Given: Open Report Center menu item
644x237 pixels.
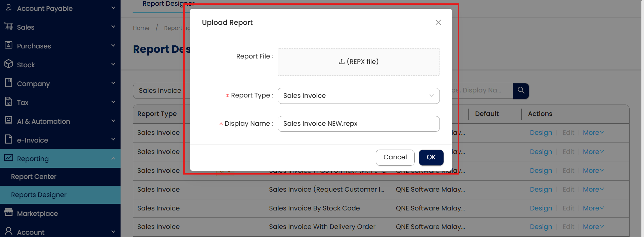Looking at the screenshot, I should (34, 176).
